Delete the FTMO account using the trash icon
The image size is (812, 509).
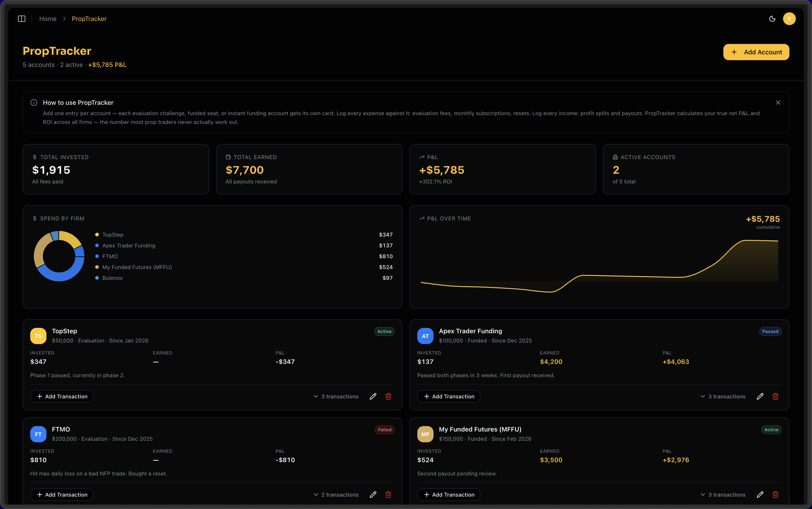pyautogui.click(x=388, y=494)
